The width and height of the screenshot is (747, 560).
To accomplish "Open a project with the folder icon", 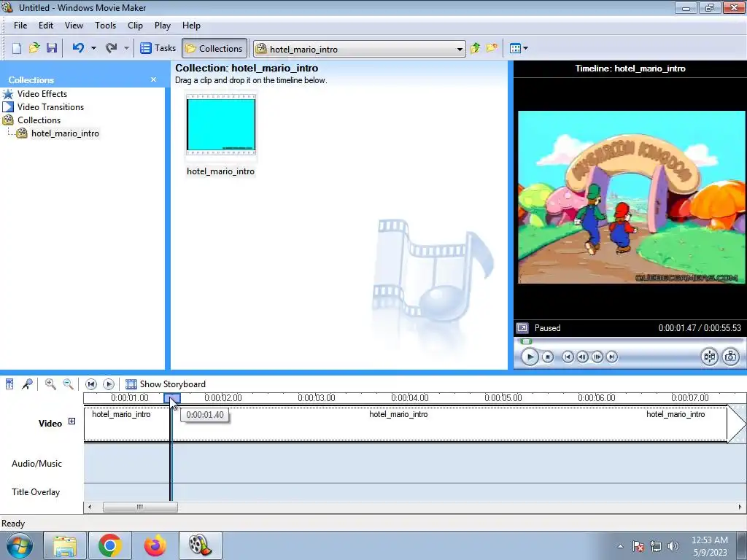I will (x=34, y=48).
